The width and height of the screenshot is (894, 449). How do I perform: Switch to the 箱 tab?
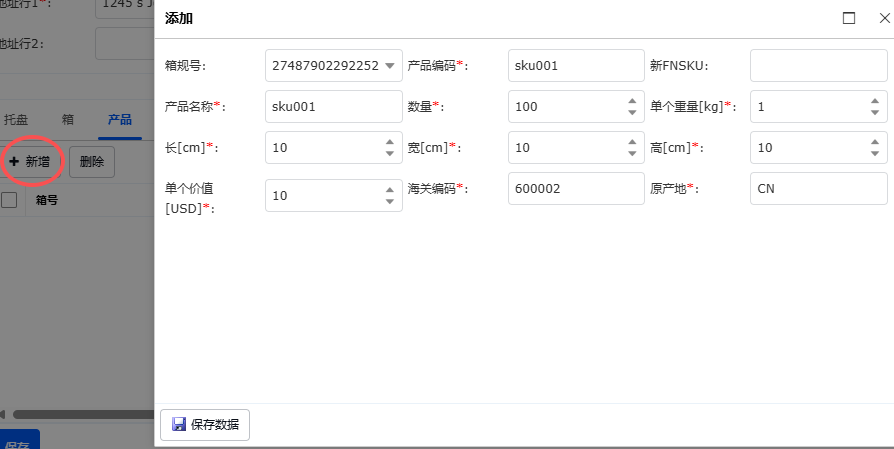[67, 118]
